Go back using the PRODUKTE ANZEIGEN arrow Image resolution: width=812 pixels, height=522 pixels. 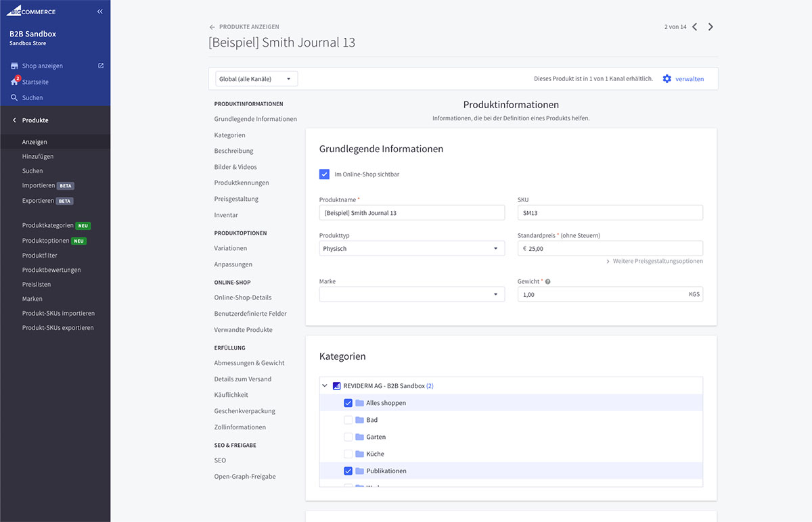210,26
